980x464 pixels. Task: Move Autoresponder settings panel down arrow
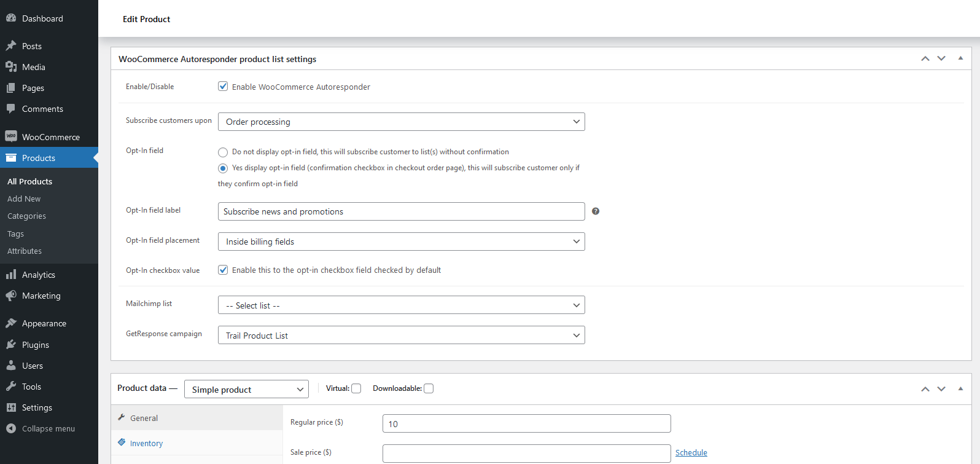coord(941,59)
